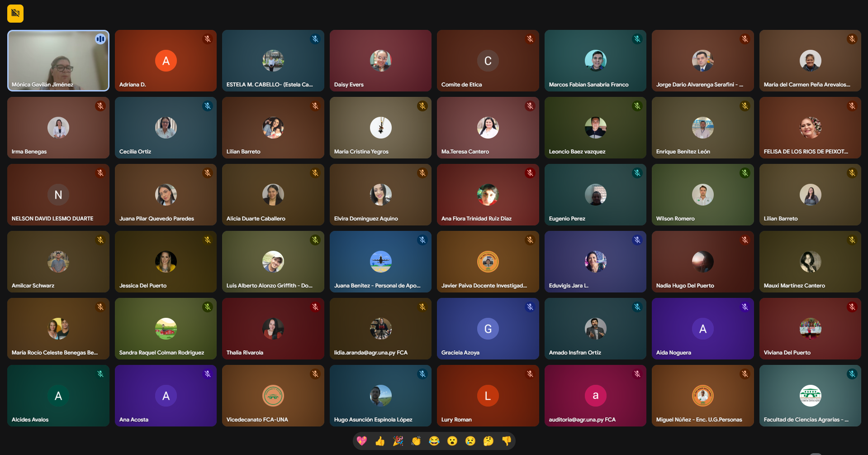The width and height of the screenshot is (868, 455).
Task: Send the thumbs down reaction
Action: (507, 441)
